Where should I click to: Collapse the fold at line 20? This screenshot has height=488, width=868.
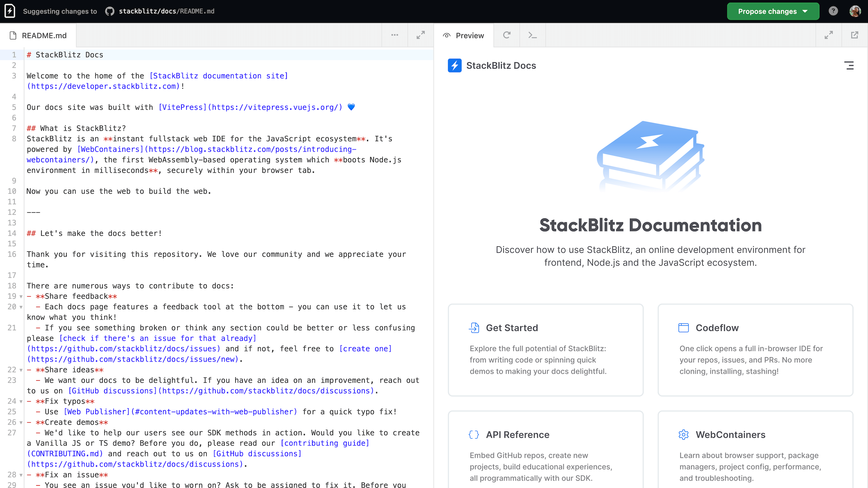(x=21, y=307)
